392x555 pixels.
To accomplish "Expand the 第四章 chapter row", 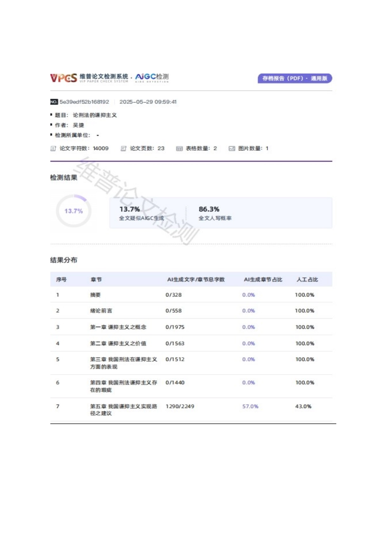I will point(123,386).
